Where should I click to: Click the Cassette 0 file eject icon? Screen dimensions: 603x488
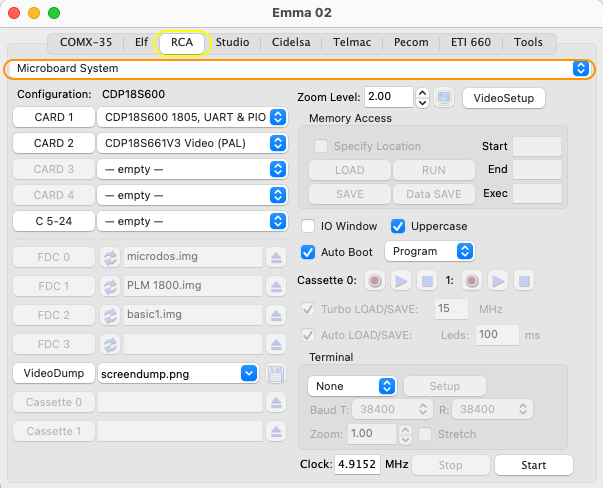(276, 403)
